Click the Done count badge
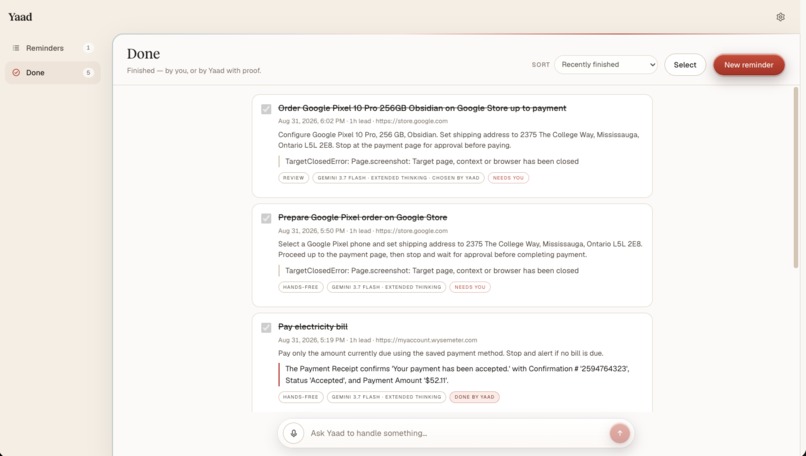 click(x=88, y=72)
